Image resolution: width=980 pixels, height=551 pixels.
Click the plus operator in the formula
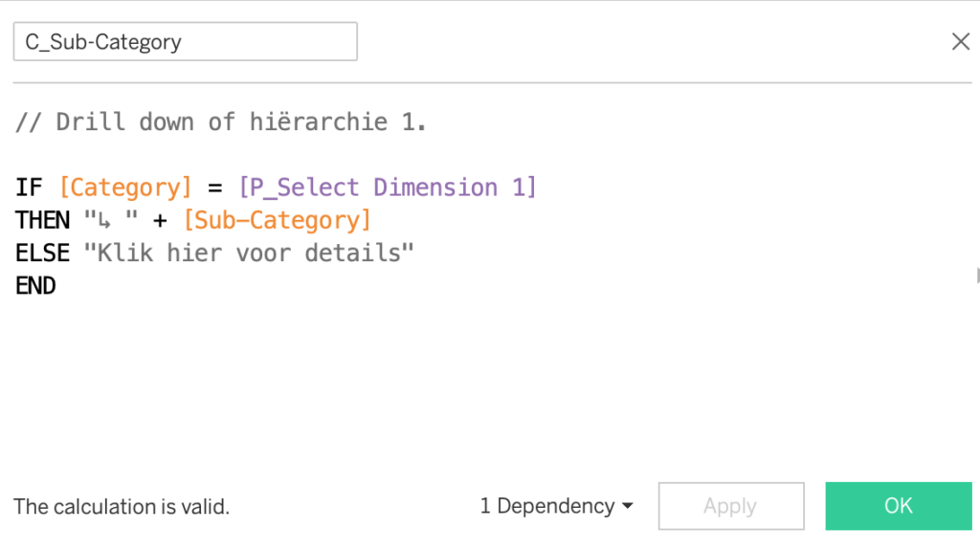[159, 220]
